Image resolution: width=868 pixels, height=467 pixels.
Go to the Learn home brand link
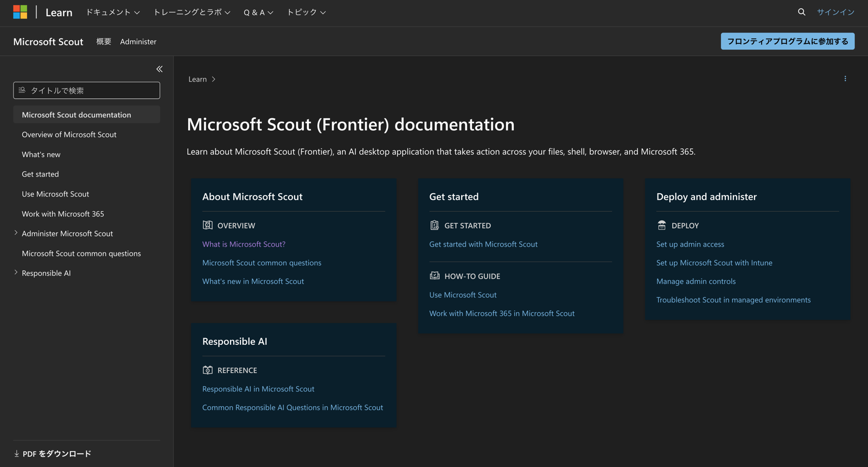(59, 12)
